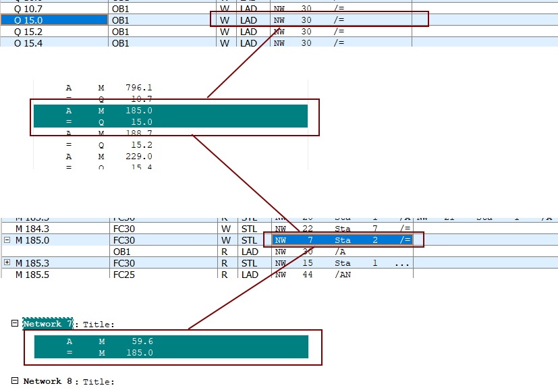
Task: Collapse Network 7 section
Action: (x=15, y=323)
